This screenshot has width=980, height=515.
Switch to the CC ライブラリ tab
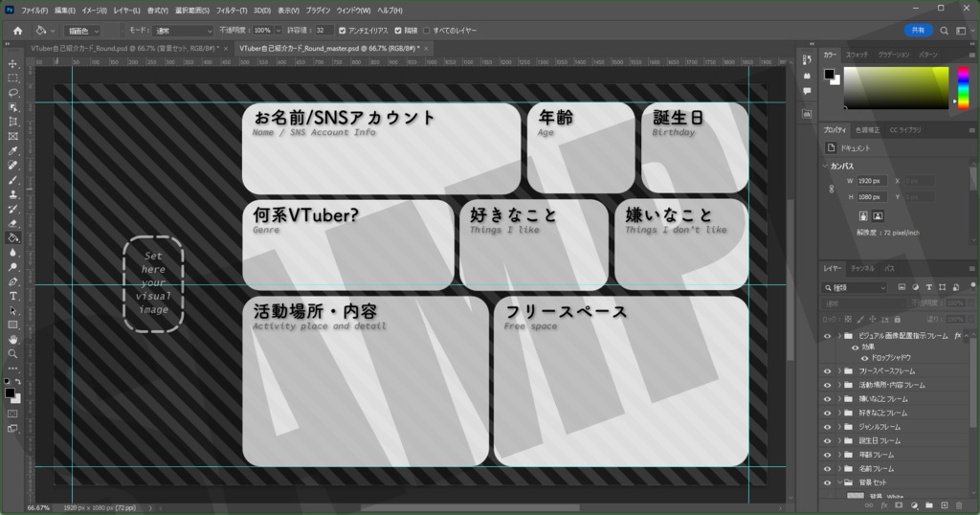pos(905,130)
